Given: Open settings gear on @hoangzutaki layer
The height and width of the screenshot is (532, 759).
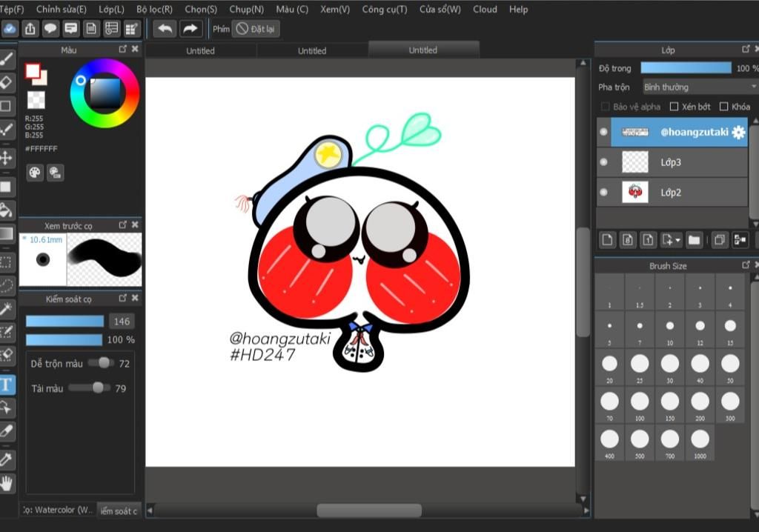Looking at the screenshot, I should [739, 132].
